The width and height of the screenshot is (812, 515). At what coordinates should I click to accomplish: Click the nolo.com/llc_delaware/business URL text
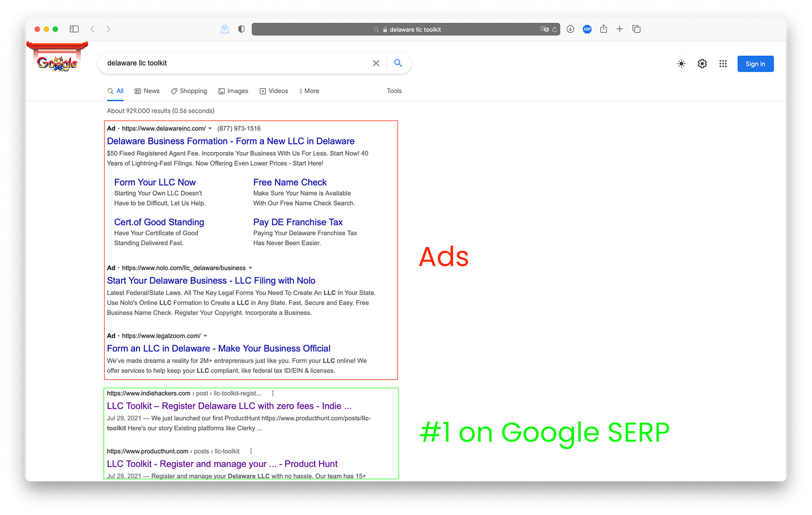183,268
